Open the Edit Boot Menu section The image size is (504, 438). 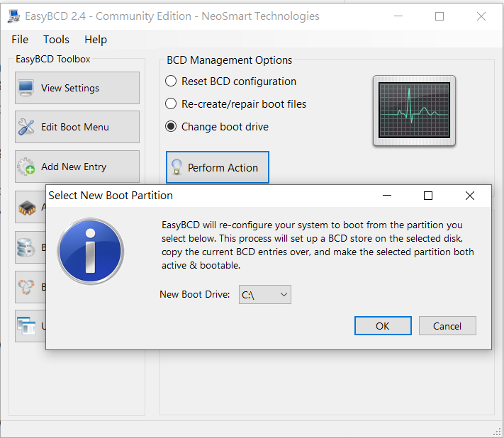coord(77,127)
